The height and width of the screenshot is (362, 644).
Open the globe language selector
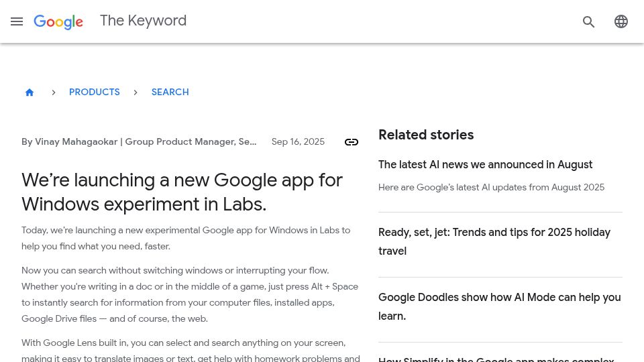click(x=621, y=21)
